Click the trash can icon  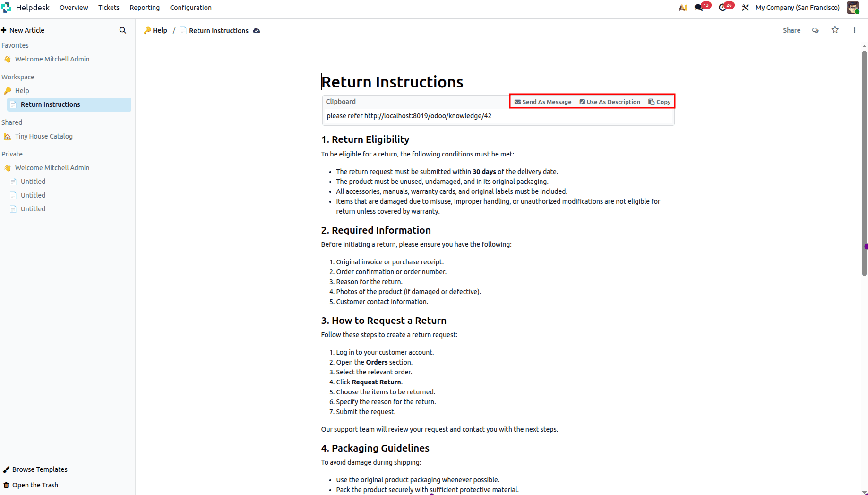(x=6, y=485)
